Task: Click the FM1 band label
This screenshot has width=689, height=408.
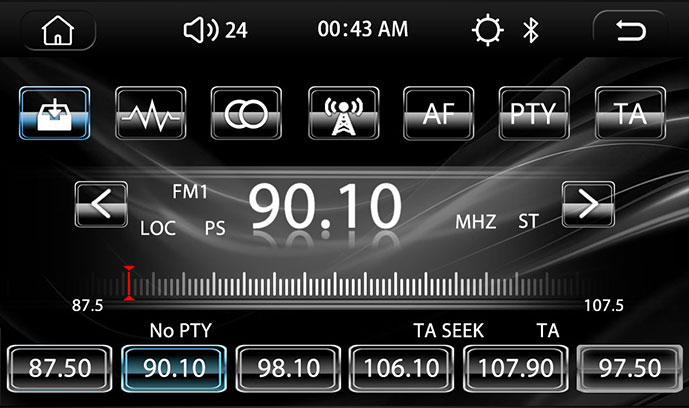Action: pyautogui.click(x=189, y=192)
